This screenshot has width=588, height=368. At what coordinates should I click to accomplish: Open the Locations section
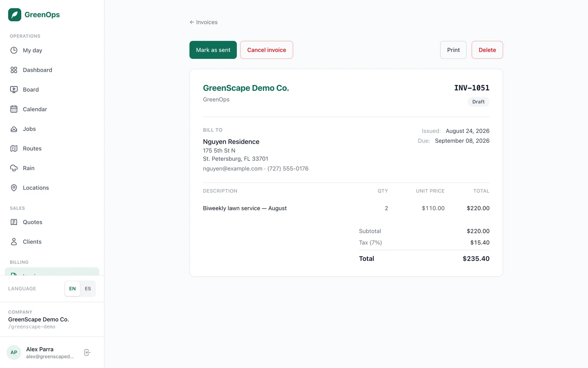(x=52, y=188)
